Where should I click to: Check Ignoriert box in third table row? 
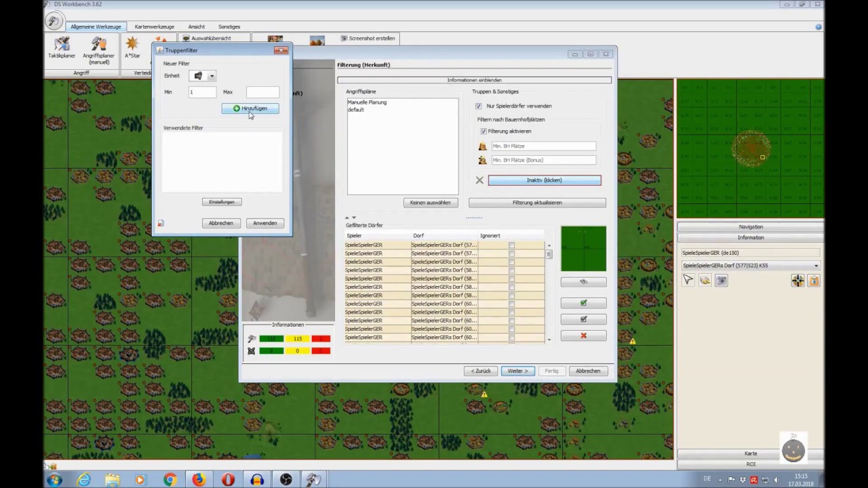(x=511, y=262)
